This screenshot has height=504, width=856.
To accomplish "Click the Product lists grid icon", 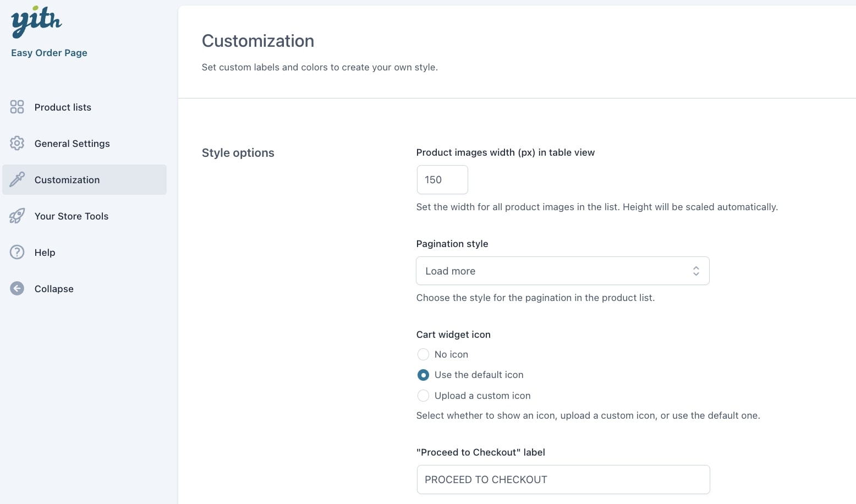I will pos(17,107).
